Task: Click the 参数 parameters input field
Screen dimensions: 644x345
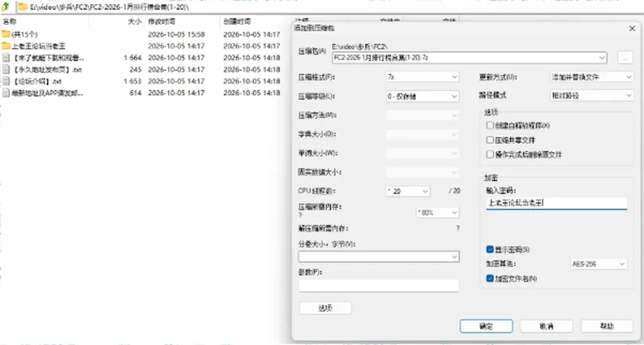Action: tap(378, 286)
